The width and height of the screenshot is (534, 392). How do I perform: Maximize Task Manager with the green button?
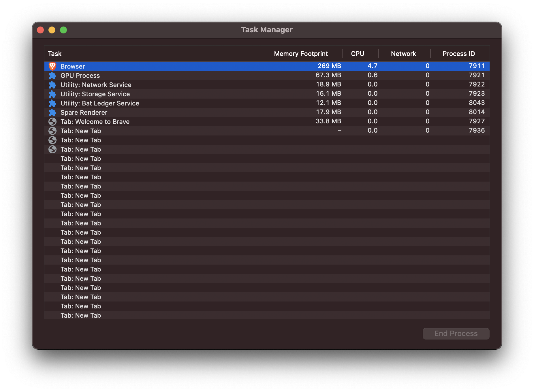coord(63,30)
